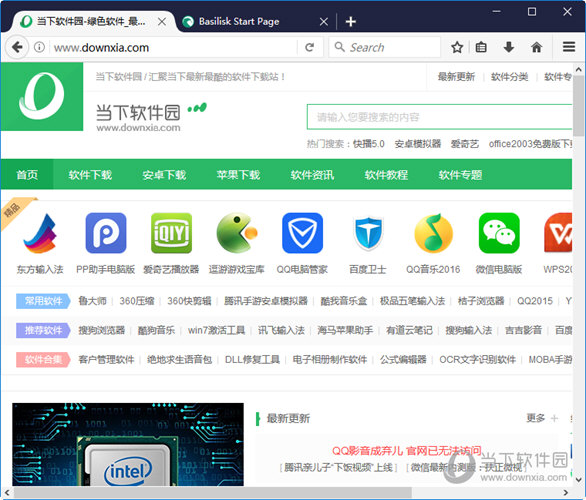
Task: Focus the browser Search box
Action: pyautogui.click(x=385, y=47)
